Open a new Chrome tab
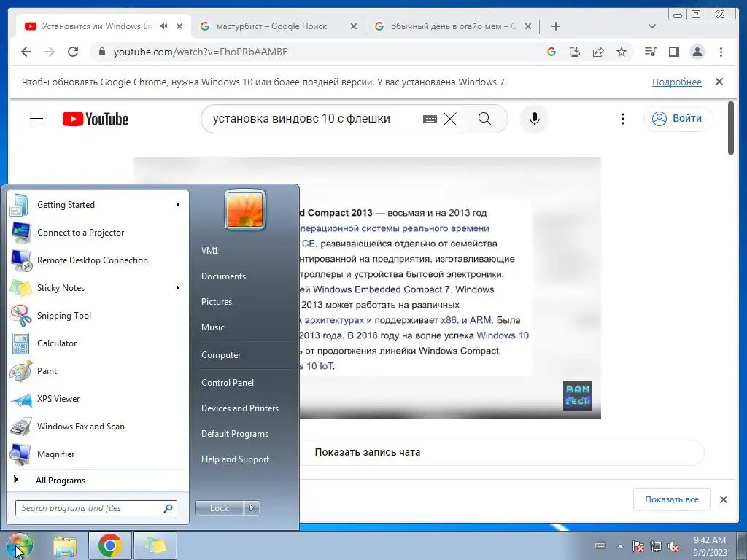This screenshot has width=747, height=560. coord(555,26)
